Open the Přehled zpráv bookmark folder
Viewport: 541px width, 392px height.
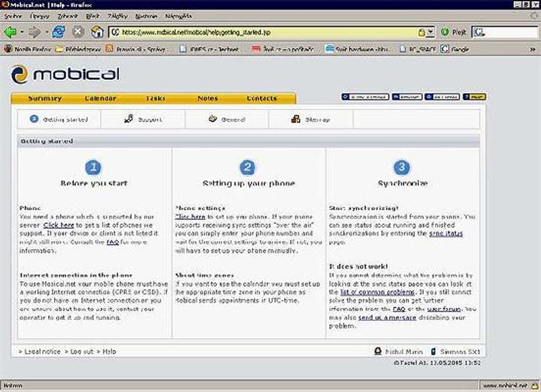point(78,49)
